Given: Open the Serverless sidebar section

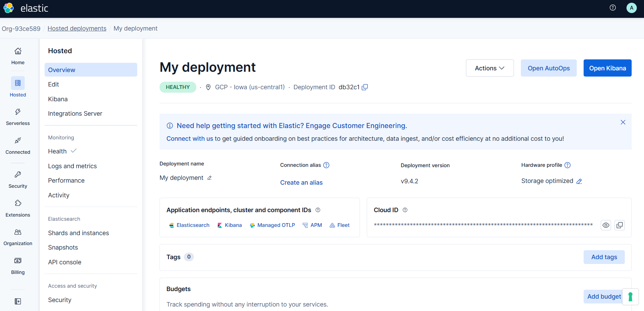Looking at the screenshot, I should coord(18,117).
